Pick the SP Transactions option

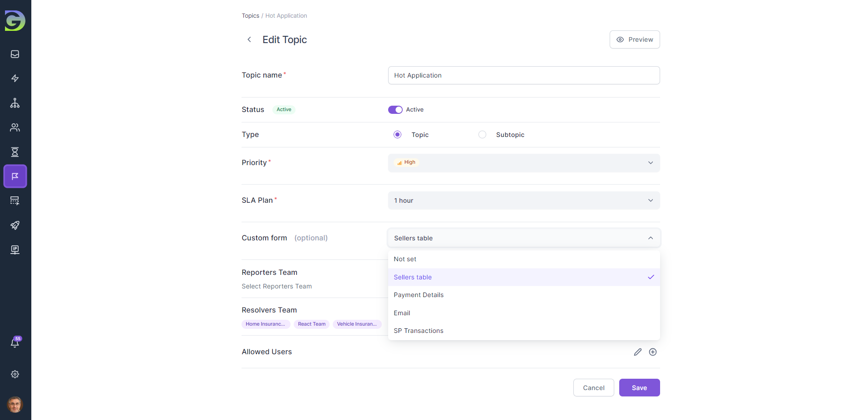[x=418, y=331]
